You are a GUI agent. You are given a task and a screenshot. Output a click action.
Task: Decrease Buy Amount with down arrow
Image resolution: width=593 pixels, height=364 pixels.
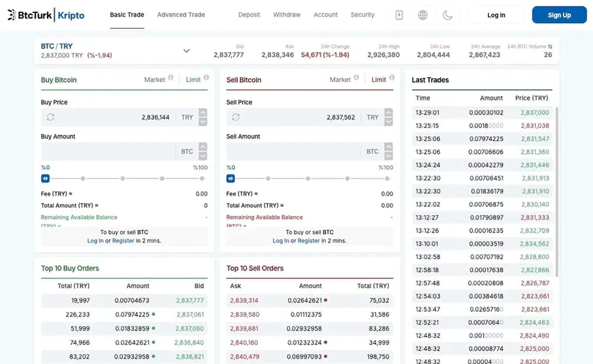tap(203, 156)
